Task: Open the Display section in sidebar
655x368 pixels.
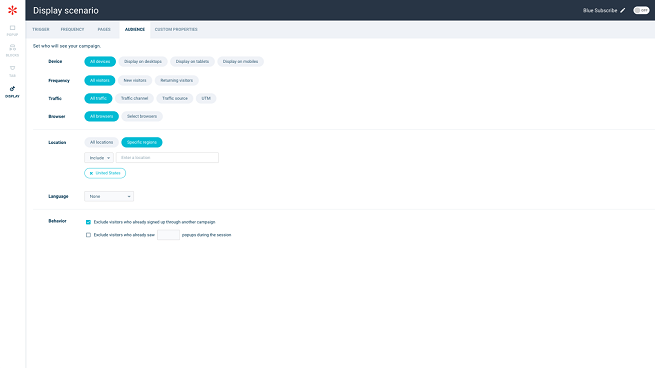Action: click(13, 92)
